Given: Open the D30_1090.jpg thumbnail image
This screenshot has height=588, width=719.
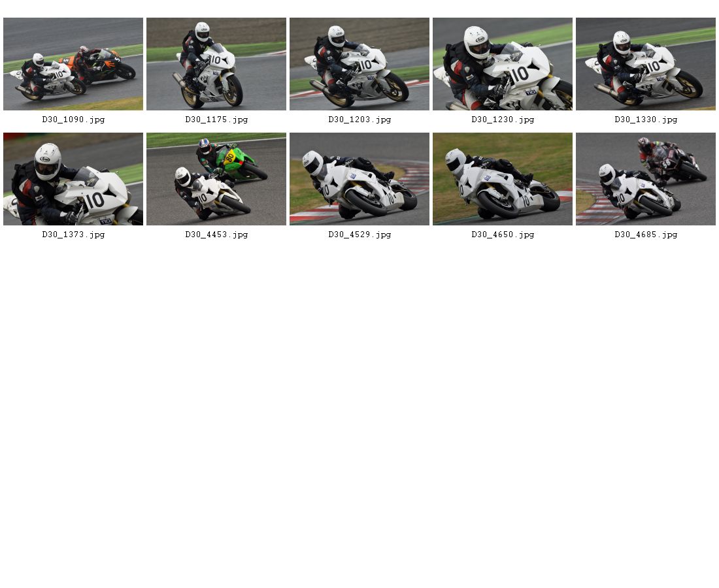Looking at the screenshot, I should click(x=73, y=64).
